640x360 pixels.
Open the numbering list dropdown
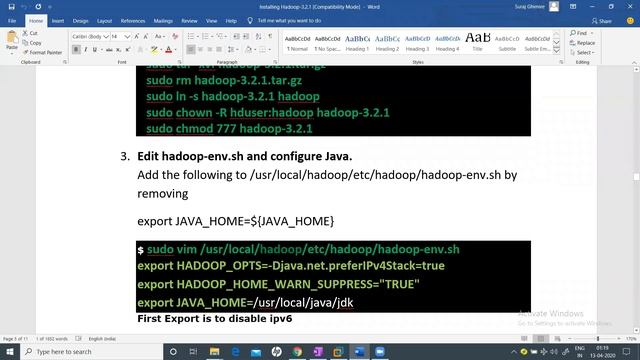tap(212, 37)
